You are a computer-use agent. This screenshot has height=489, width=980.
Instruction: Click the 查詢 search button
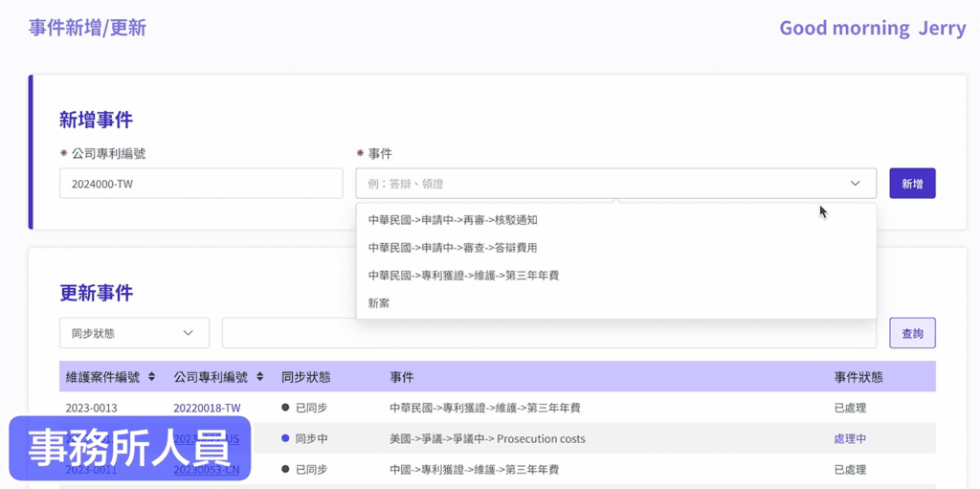tap(912, 333)
